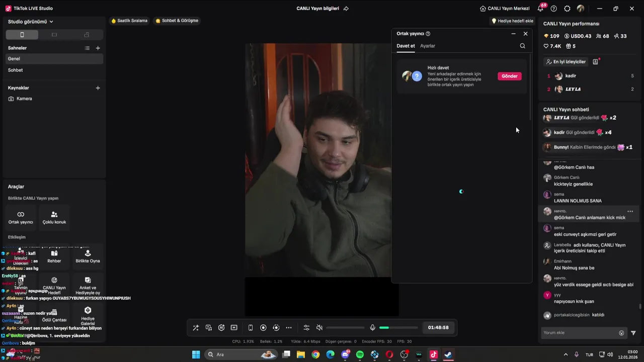644x362 pixels.
Task: Click Hediye hedefi ekle
Action: (x=512, y=21)
